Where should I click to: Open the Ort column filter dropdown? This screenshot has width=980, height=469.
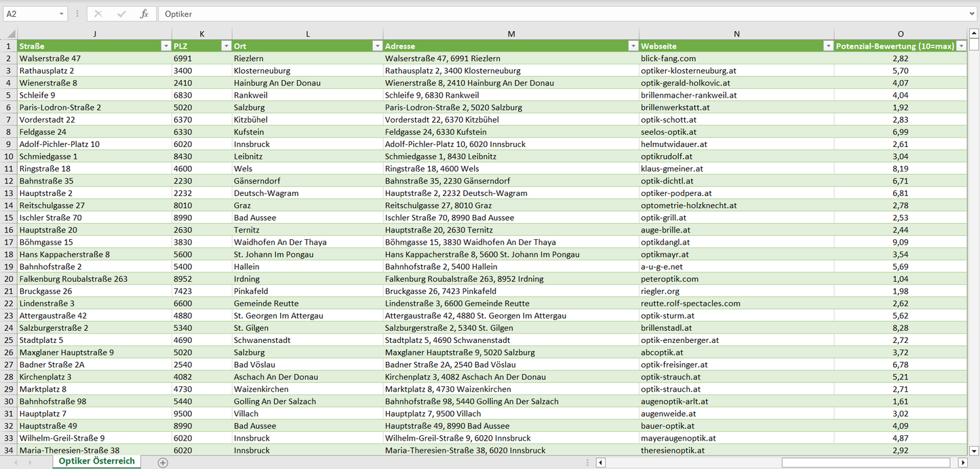[x=377, y=46]
